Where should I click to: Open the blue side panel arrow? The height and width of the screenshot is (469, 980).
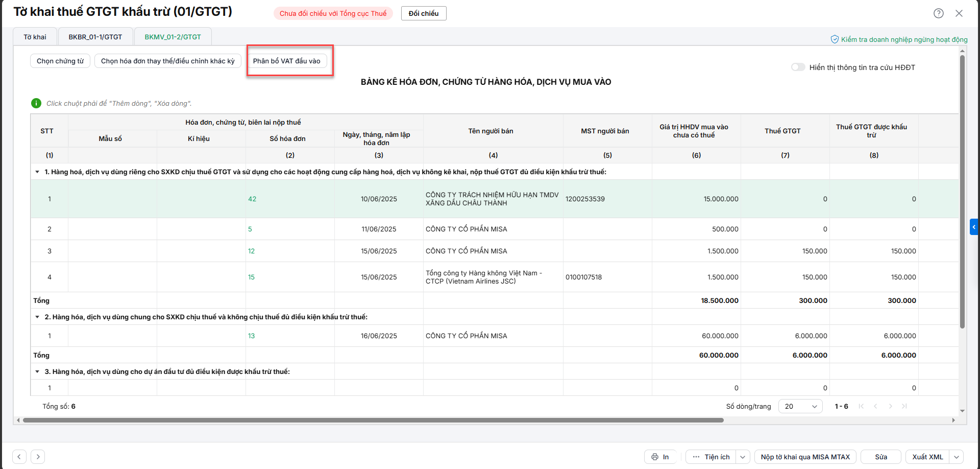tap(974, 227)
